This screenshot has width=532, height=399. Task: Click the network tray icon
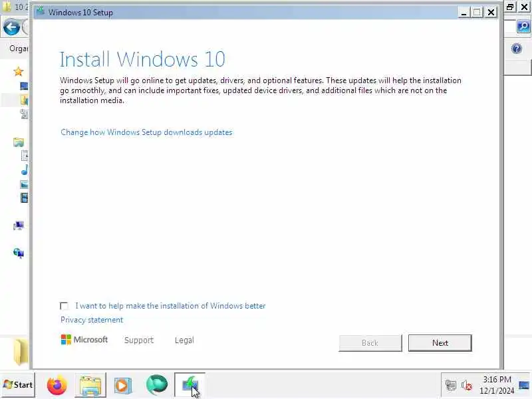451,385
